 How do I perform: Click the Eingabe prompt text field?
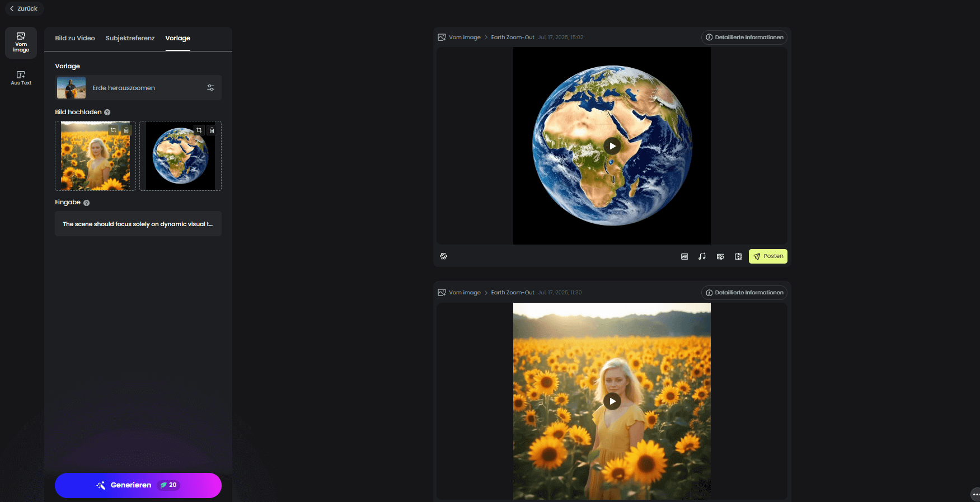138,224
